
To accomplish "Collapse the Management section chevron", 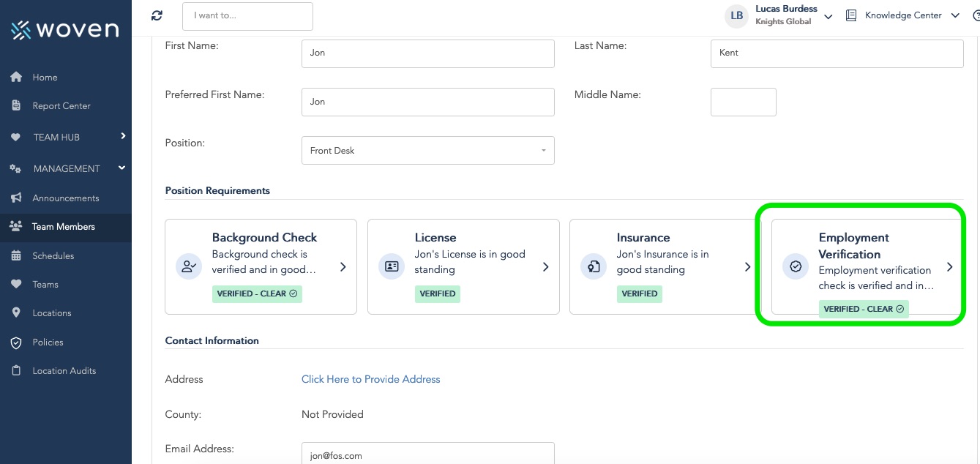I will 122,168.
